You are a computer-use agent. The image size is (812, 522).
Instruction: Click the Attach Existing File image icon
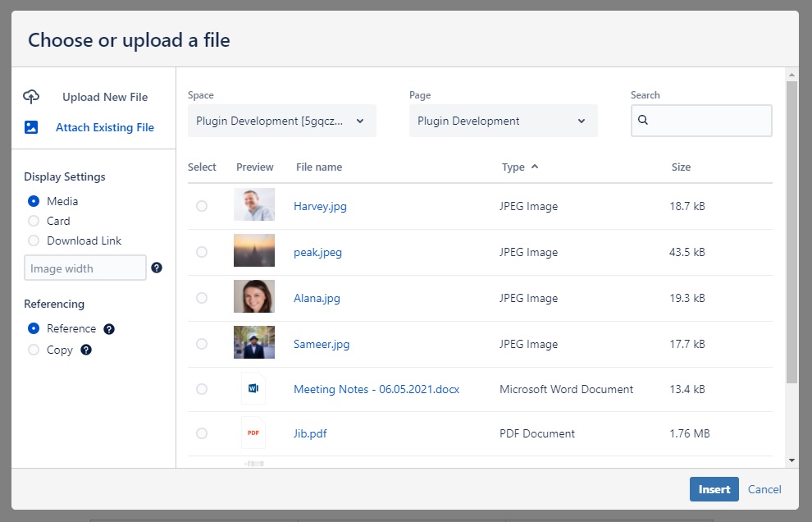coord(31,127)
